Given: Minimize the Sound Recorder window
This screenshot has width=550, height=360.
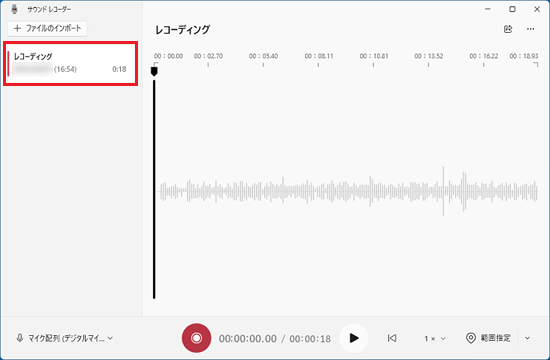Looking at the screenshot, I should (x=488, y=9).
